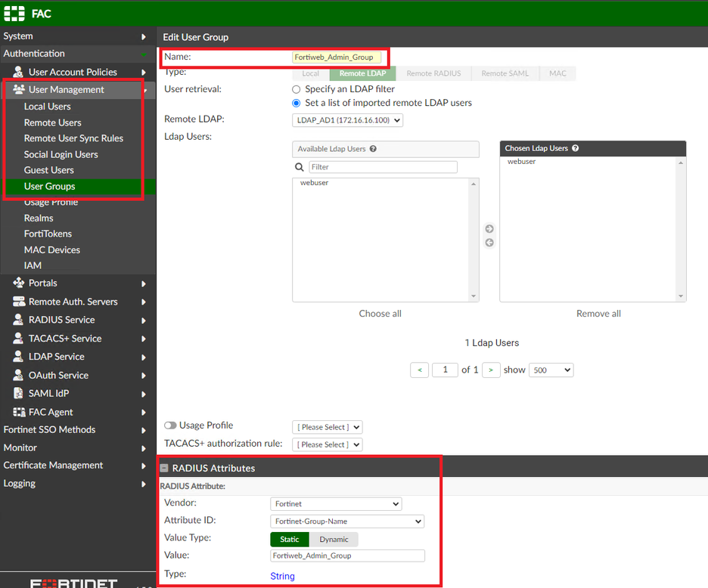This screenshot has width=708, height=588.
Task: Open Attribute ID Fortinet-Group-Name dropdown
Action: (x=347, y=521)
